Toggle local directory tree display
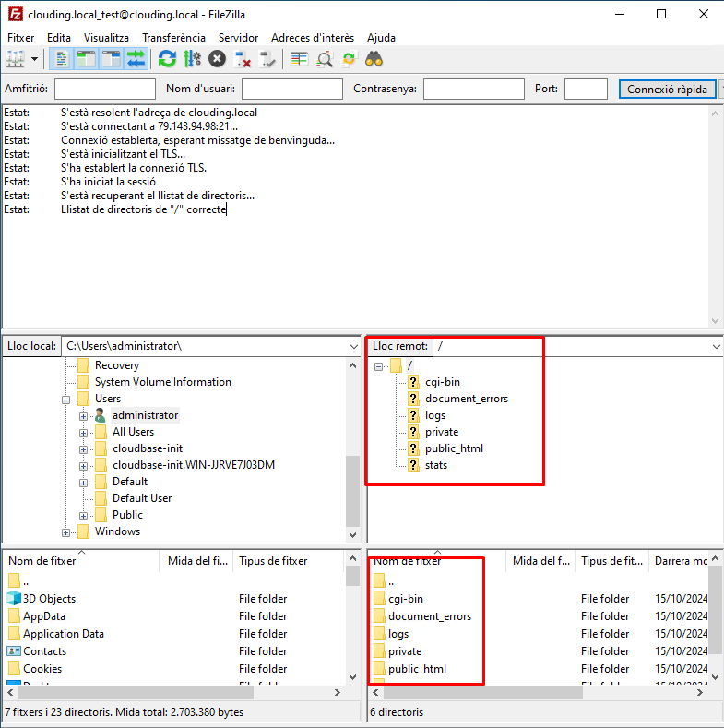 (x=86, y=59)
